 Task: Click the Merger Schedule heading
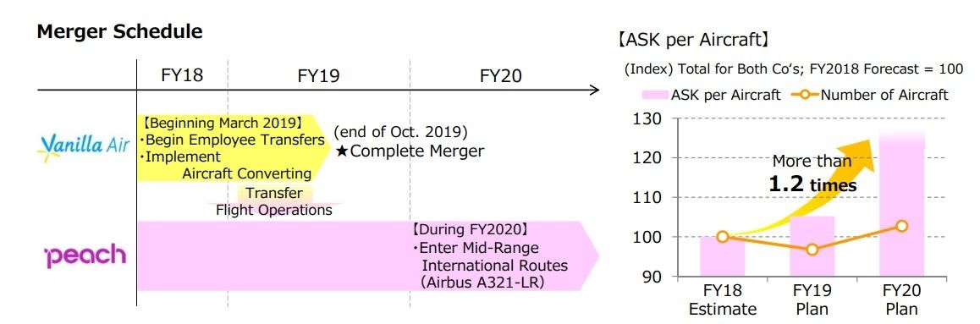[120, 32]
